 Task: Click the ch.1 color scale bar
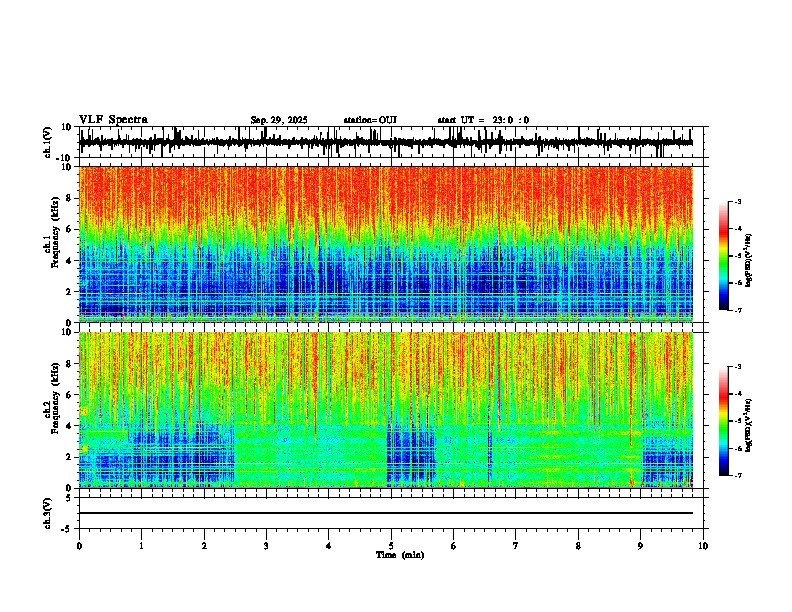(x=724, y=256)
